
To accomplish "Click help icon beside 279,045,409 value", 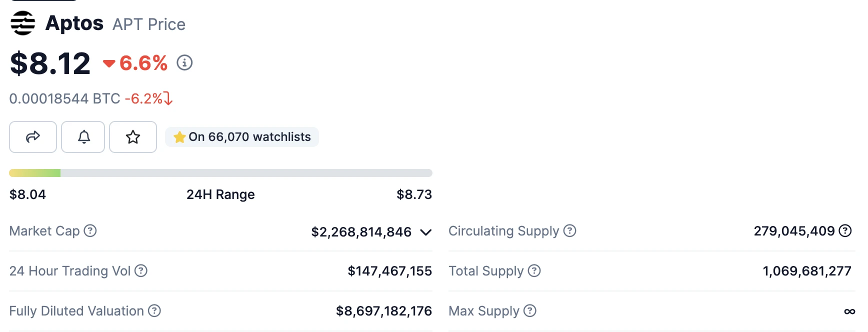I will point(845,231).
